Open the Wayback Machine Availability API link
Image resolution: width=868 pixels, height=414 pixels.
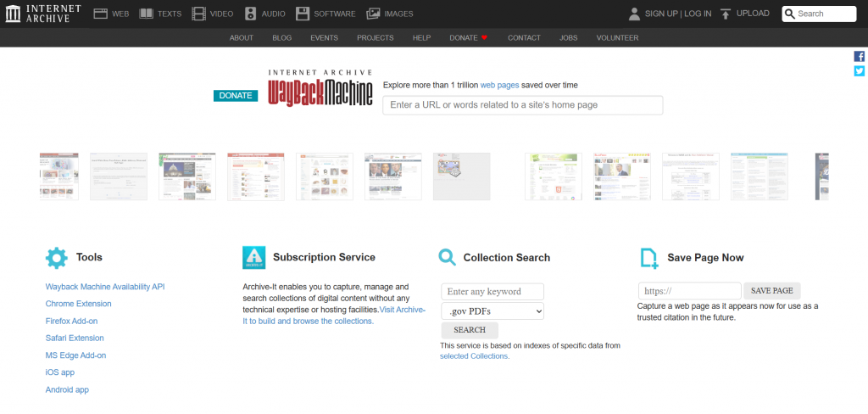[105, 287]
